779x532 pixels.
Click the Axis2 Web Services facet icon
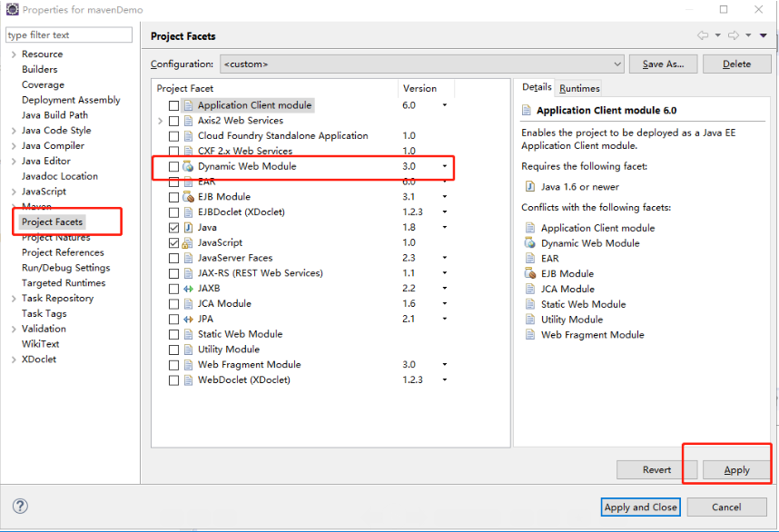click(188, 121)
